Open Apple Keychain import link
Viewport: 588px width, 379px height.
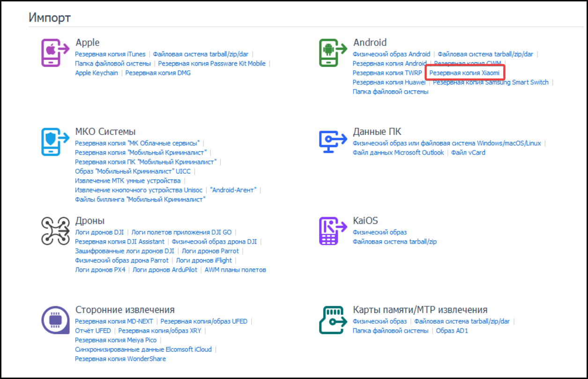tap(97, 73)
